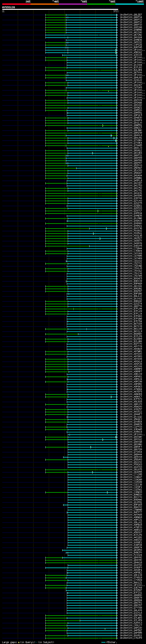
Task: Select hit UniRef100_Q6SR53
Action: 131,550
